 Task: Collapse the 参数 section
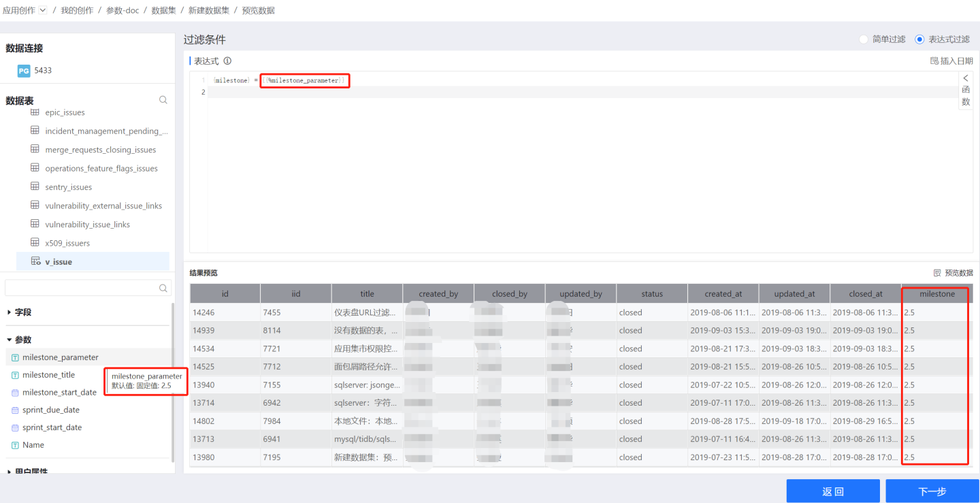tap(10, 340)
